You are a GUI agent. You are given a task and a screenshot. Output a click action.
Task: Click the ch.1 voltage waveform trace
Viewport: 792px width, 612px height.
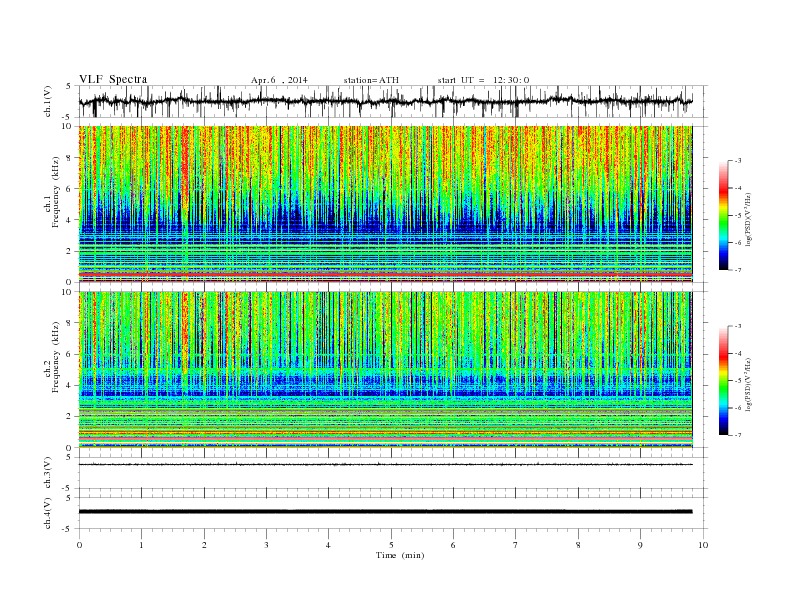(x=385, y=101)
